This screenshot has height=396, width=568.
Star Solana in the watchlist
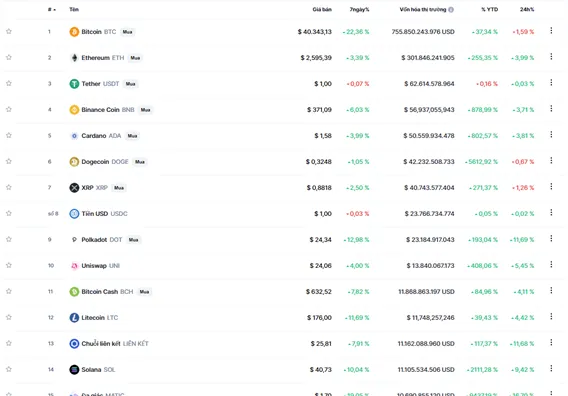9,369
